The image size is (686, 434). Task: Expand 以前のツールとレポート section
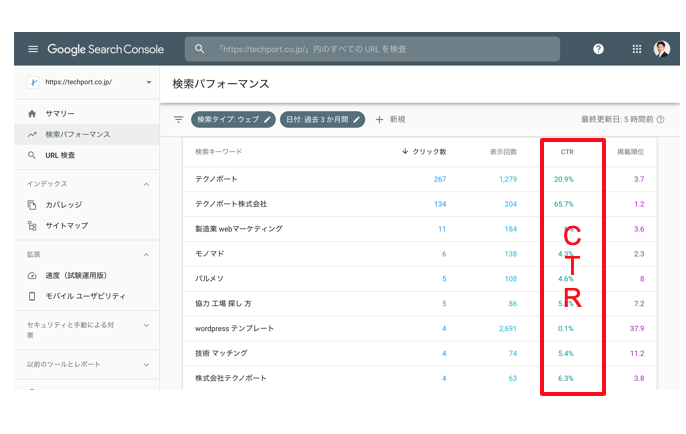[147, 365]
